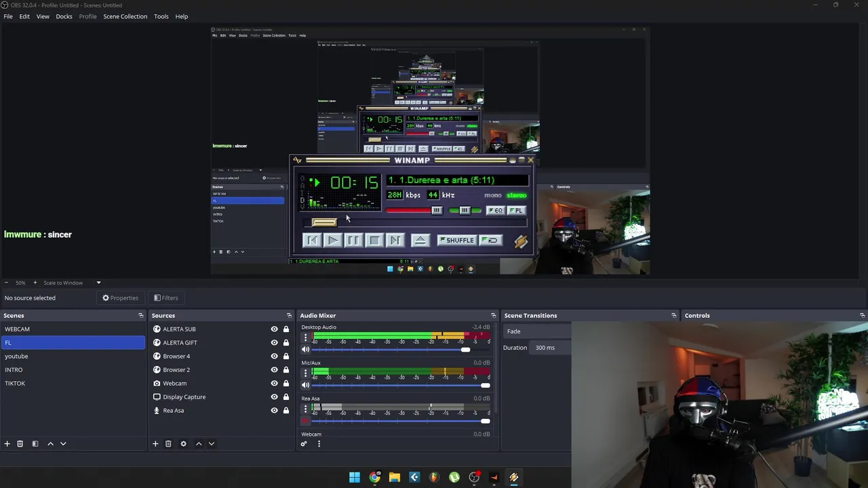The image size is (868, 488).
Task: Open Mic/Aux three-dot options menu
Action: point(305,373)
